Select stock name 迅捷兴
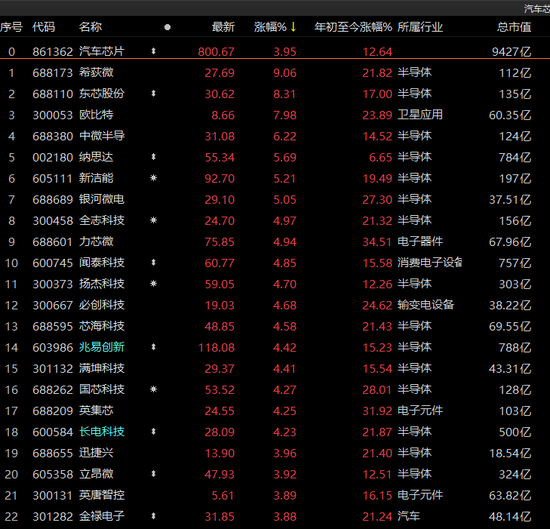This screenshot has height=529, width=550. 96,453
